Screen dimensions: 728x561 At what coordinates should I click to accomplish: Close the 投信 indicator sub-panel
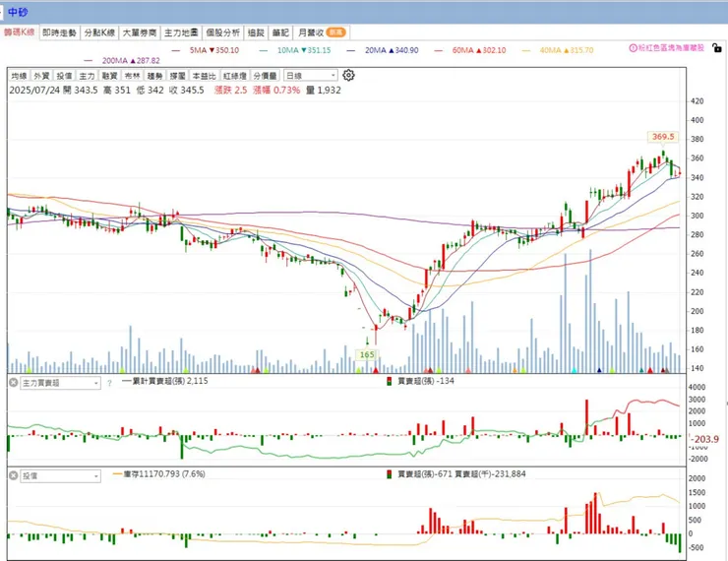(x=14, y=475)
